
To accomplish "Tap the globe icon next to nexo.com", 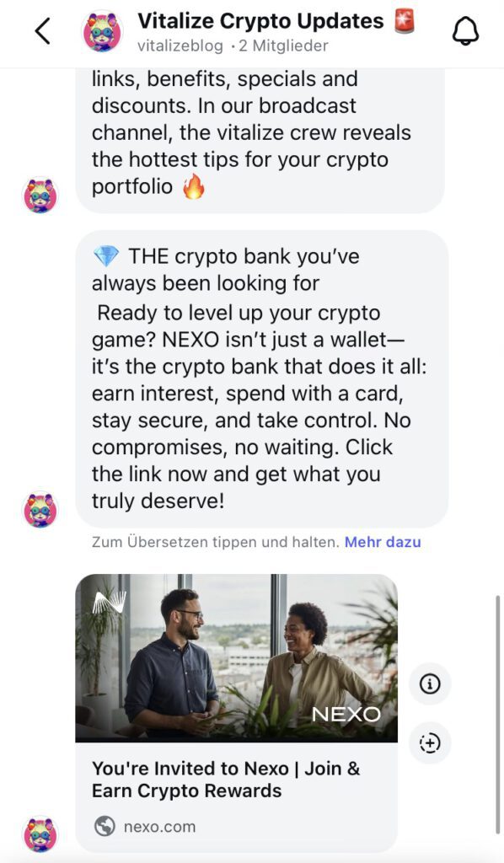I will [x=105, y=826].
